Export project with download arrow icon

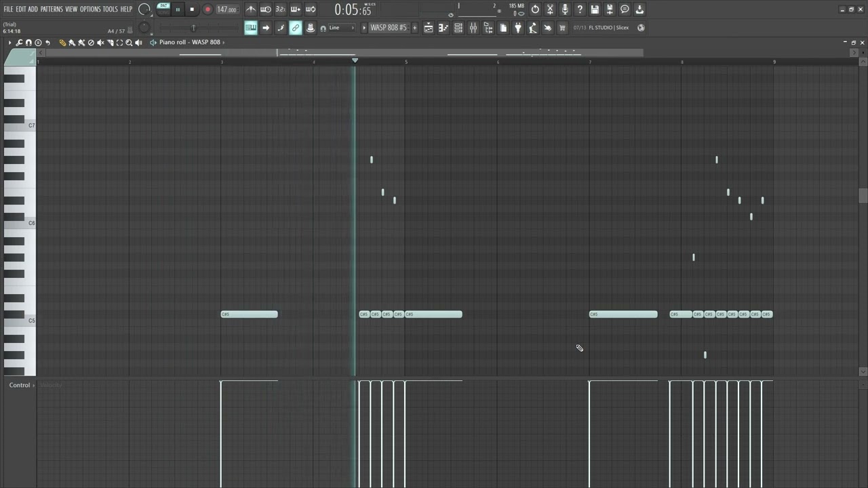[x=639, y=9]
